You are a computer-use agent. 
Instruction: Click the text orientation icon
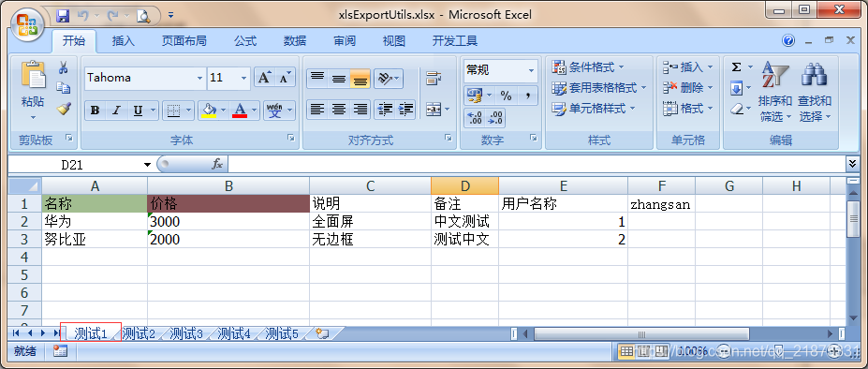[385, 79]
